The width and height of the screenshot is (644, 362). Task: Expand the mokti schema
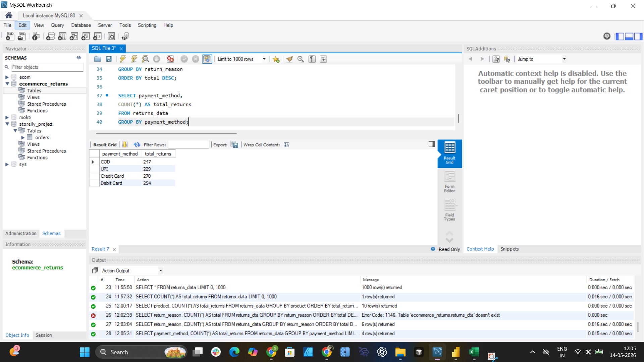(7, 117)
